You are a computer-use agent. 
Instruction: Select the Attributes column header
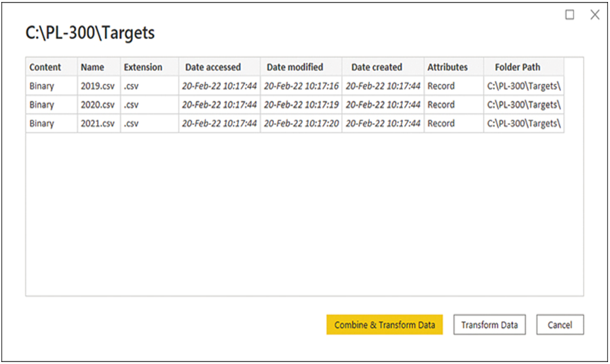(453, 67)
